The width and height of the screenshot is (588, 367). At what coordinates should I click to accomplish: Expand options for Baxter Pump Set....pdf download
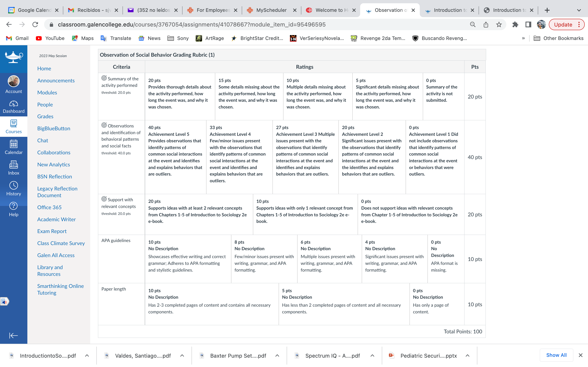click(x=277, y=356)
